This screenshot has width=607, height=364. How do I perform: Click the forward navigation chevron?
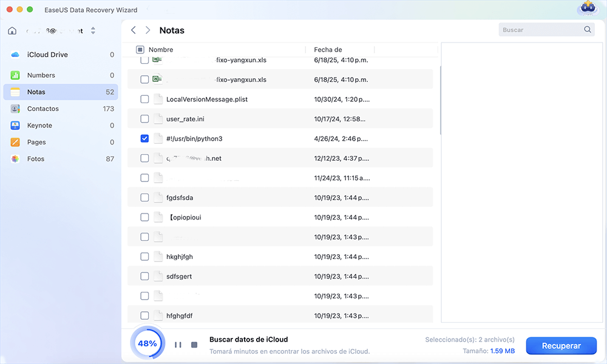point(148,29)
